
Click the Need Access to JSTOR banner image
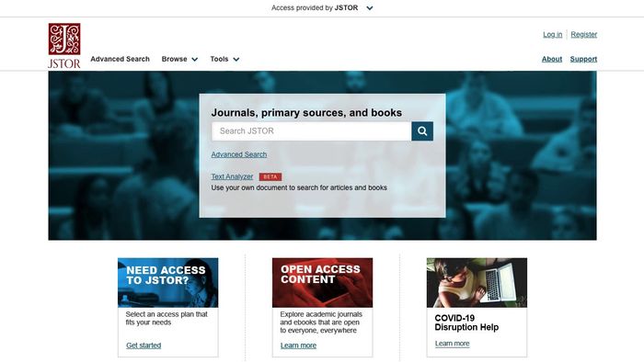(168, 282)
